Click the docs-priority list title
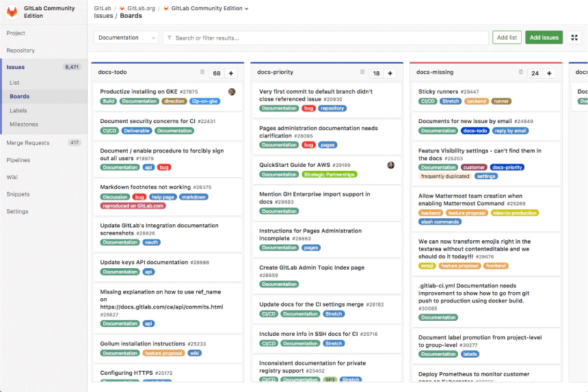 pyautogui.click(x=275, y=72)
